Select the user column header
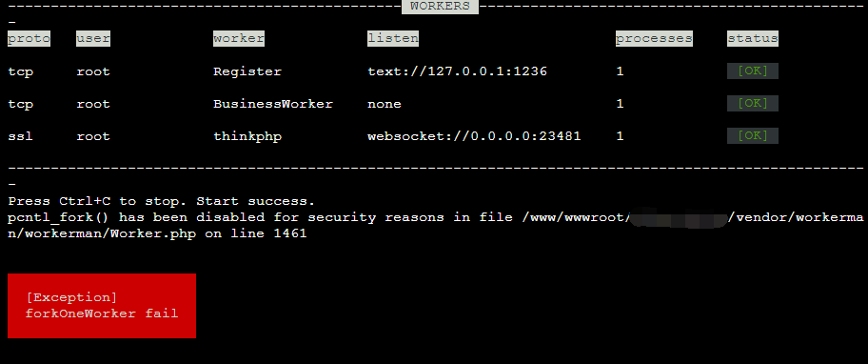Viewport: 868px width, 364px height. (93, 38)
